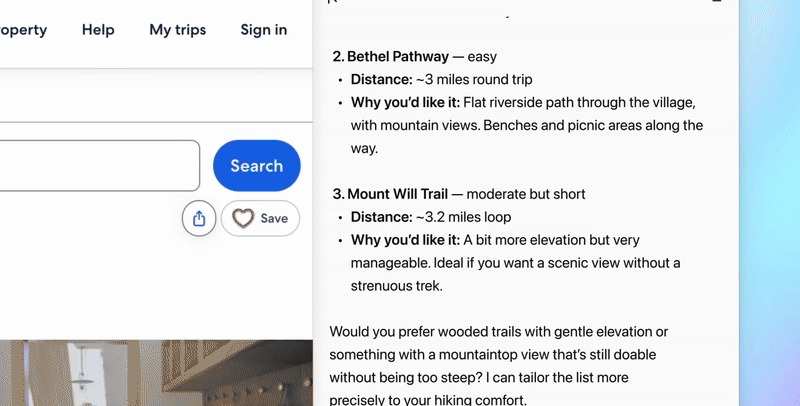Select the "~3.2 miles loop" distance line

click(x=478, y=217)
